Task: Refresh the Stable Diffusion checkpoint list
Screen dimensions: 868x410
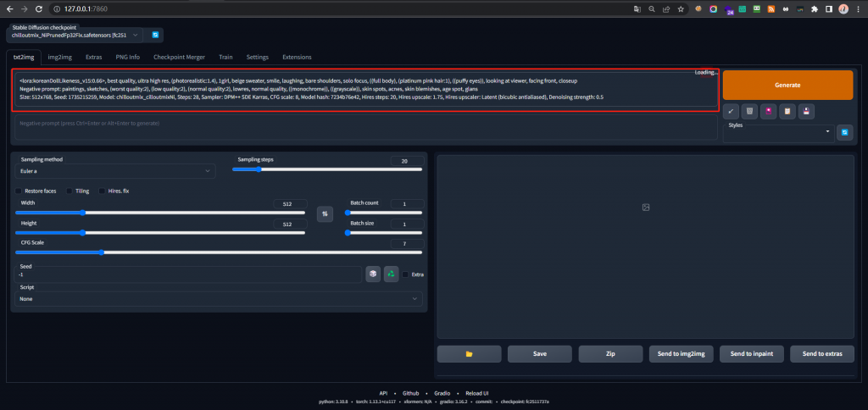Action: pos(156,35)
